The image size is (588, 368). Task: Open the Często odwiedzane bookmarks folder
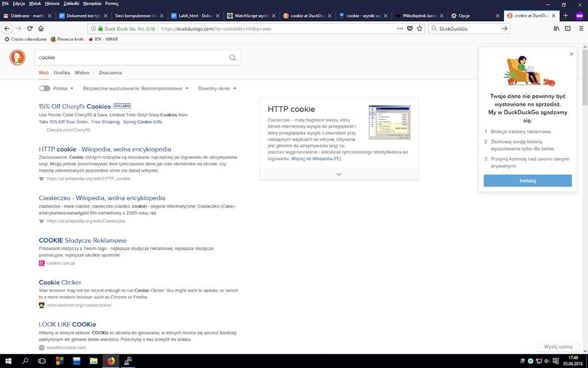(25, 39)
